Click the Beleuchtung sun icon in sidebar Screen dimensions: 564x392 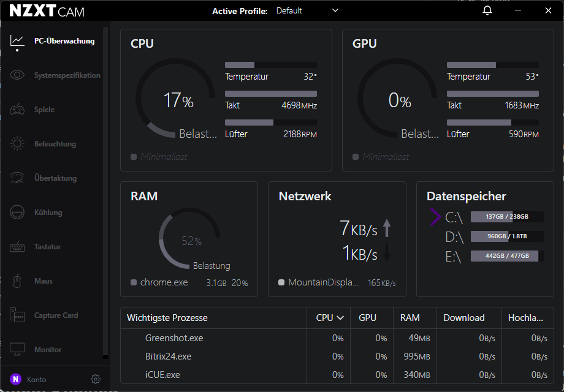17,144
